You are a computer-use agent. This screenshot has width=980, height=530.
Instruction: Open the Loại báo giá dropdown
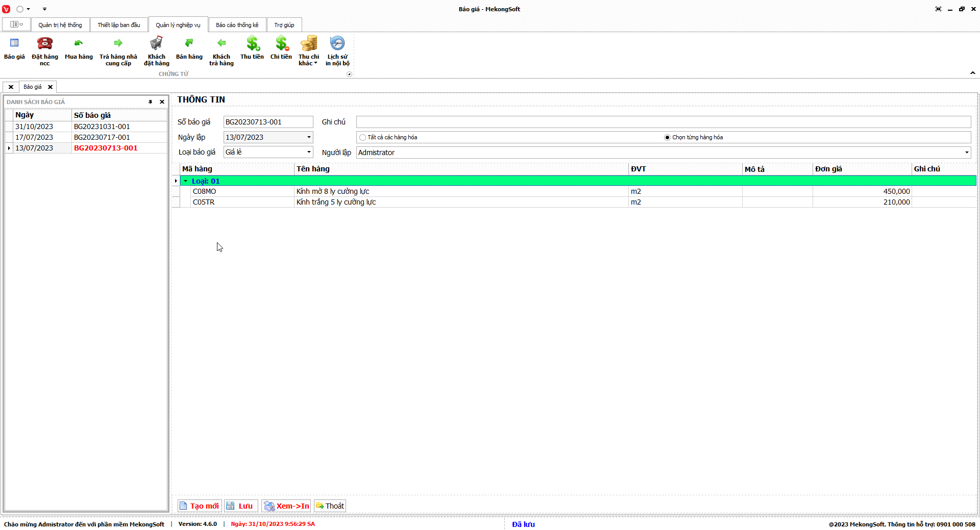click(x=309, y=152)
